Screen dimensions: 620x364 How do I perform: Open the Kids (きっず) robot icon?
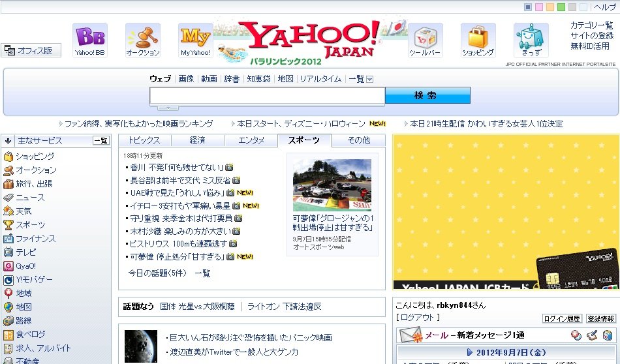(531, 40)
